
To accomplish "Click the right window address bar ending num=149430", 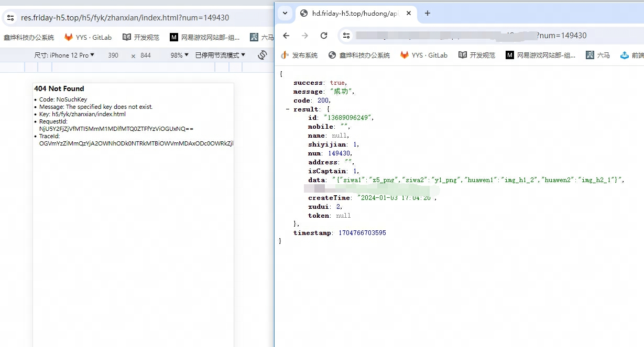I will 491,36.
